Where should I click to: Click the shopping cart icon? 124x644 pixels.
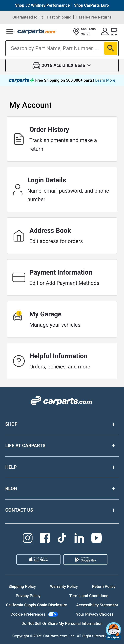point(114,31)
